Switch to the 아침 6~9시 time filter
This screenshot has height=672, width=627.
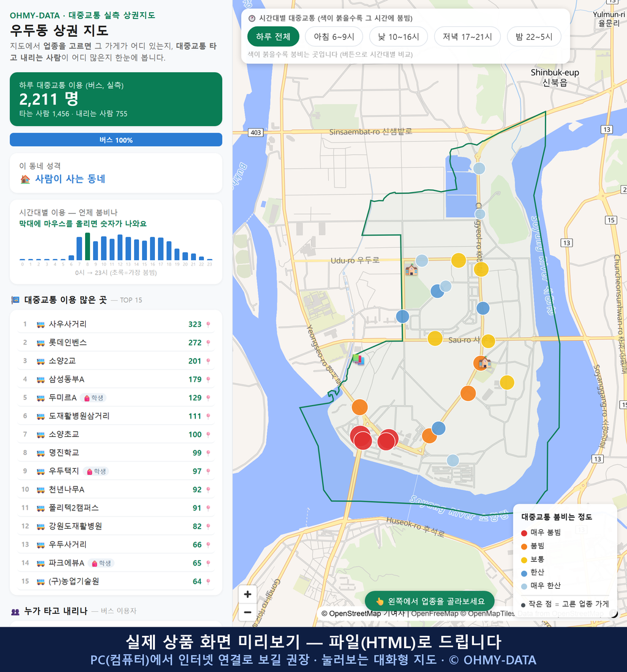point(334,37)
